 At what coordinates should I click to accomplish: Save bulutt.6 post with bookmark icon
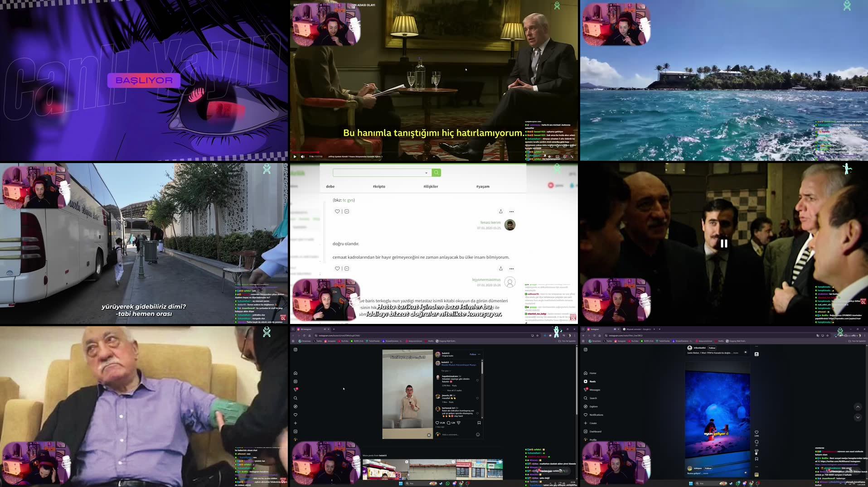pyautogui.click(x=479, y=423)
